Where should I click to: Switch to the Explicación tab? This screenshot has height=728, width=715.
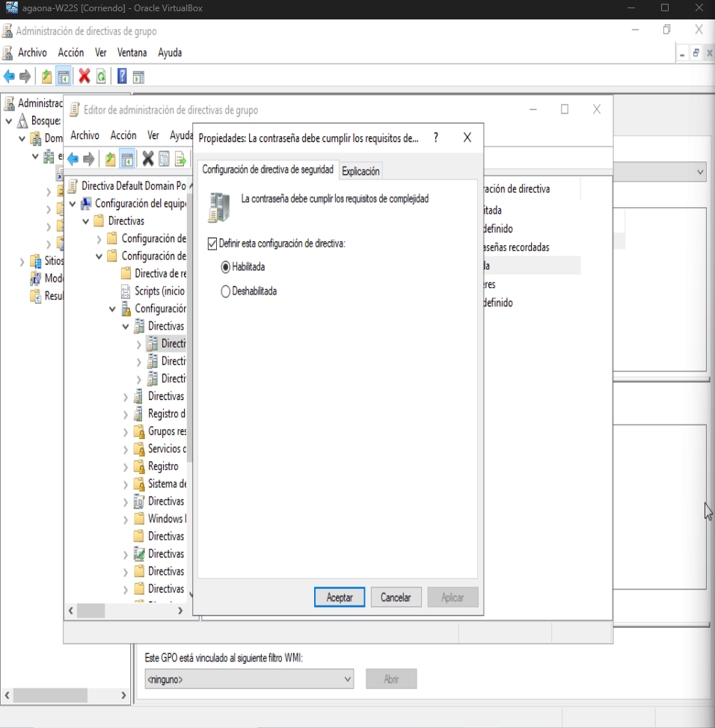(x=360, y=171)
